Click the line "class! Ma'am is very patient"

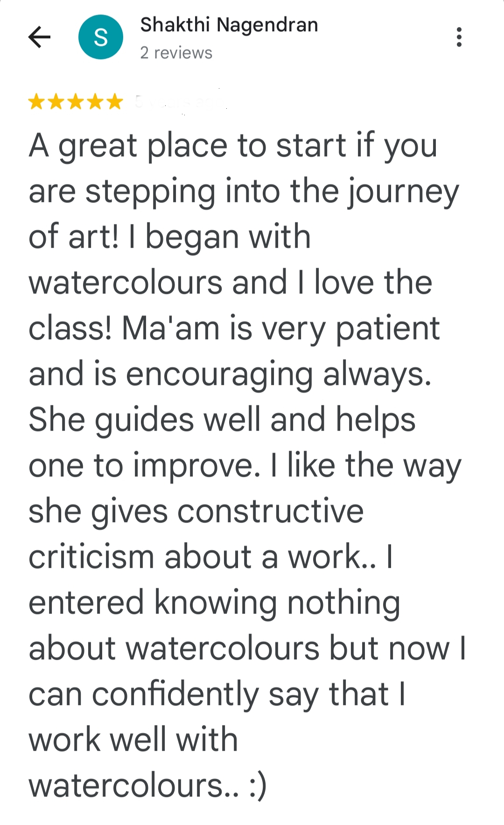pos(234,328)
